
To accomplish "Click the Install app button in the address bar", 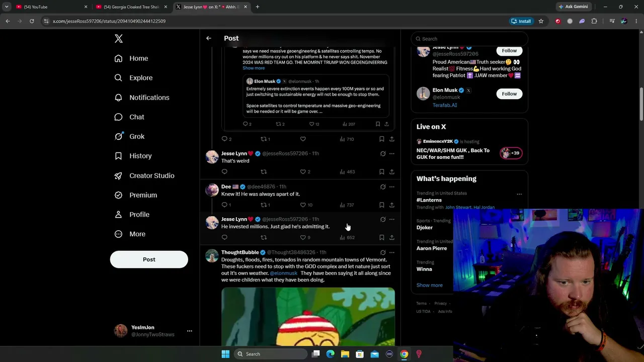I will coord(521,21).
